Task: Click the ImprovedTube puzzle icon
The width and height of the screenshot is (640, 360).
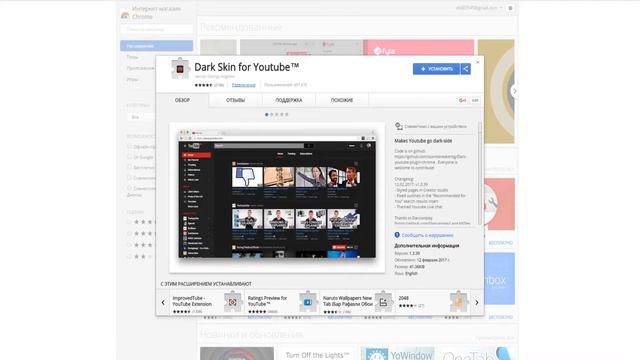Action: [x=233, y=302]
